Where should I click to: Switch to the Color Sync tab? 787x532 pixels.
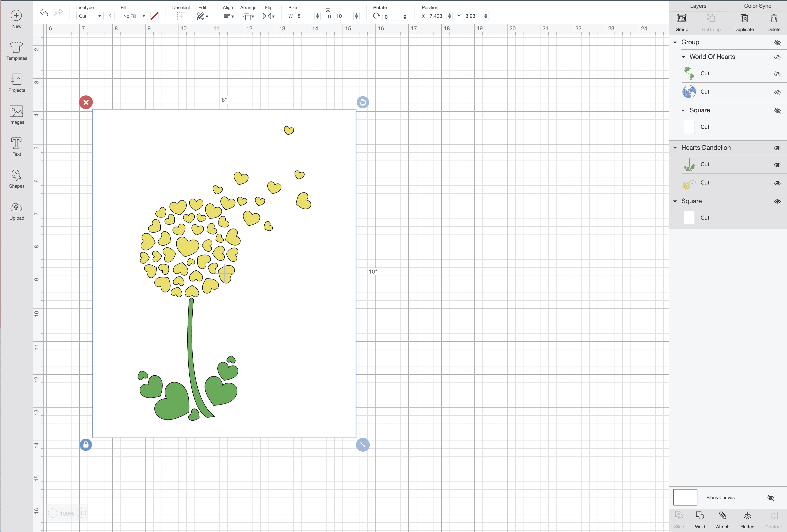(757, 6)
